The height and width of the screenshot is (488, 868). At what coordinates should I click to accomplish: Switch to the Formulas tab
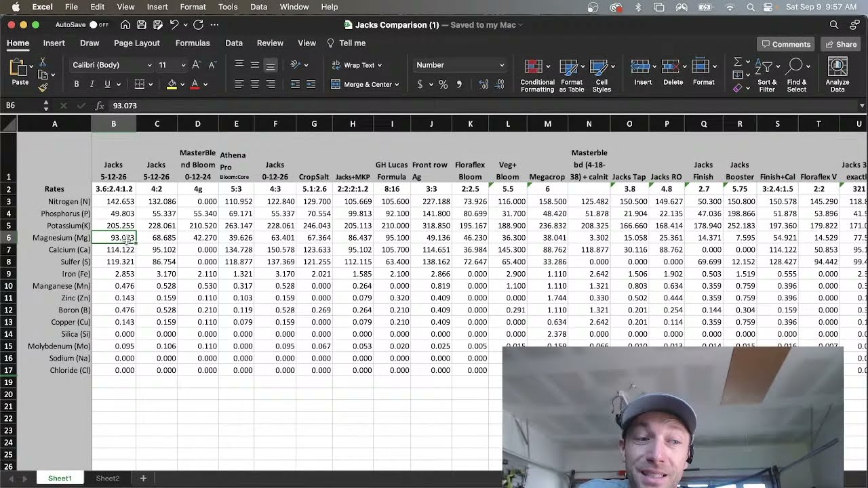tap(193, 43)
